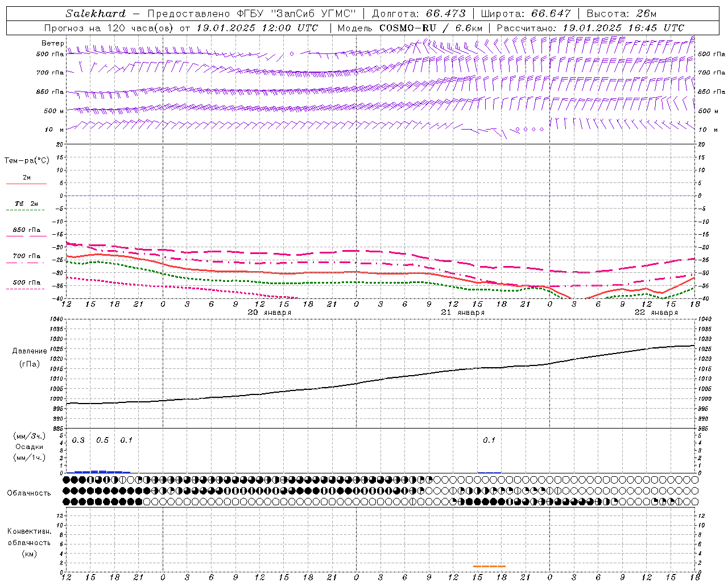Click the '22 января' date label
Viewport: 728px width, 582px height.
point(656,313)
